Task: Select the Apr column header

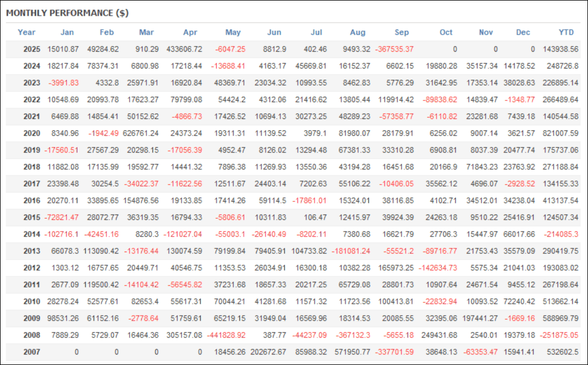Action: point(191,32)
